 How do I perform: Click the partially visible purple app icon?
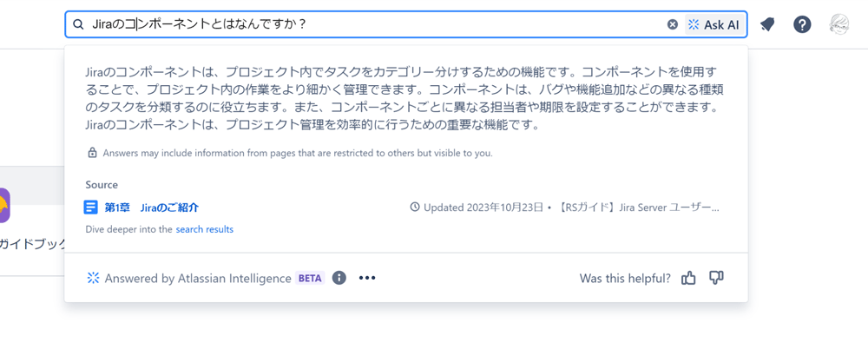coord(5,205)
